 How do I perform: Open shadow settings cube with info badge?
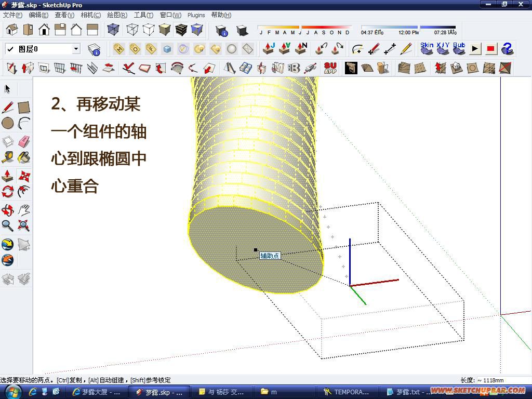coord(221,31)
